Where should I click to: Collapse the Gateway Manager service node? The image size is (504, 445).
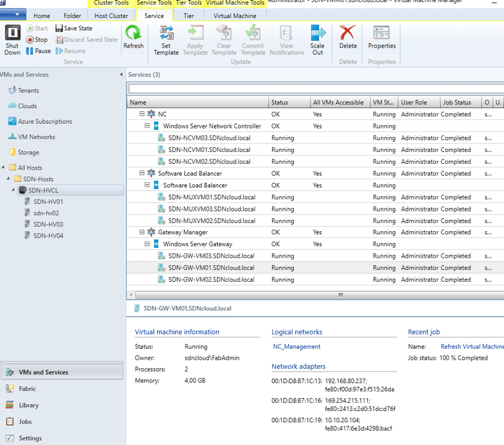click(142, 232)
